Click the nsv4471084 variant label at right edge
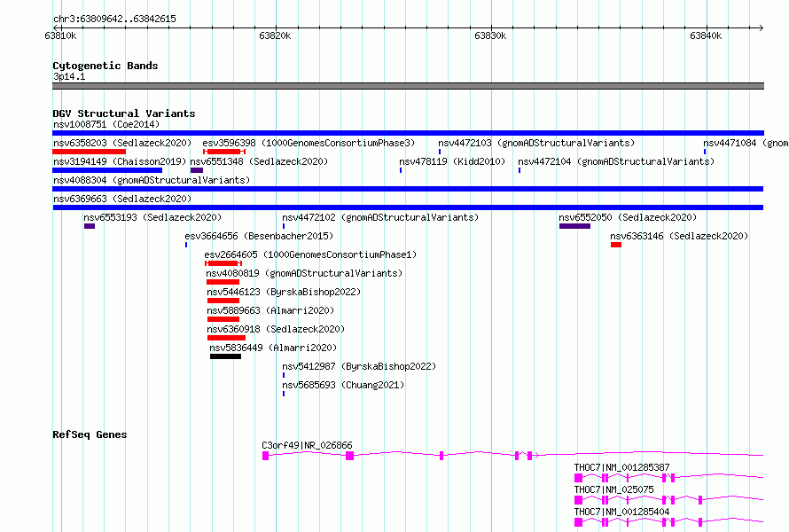Viewport: 789px width, 532px height. (746, 143)
